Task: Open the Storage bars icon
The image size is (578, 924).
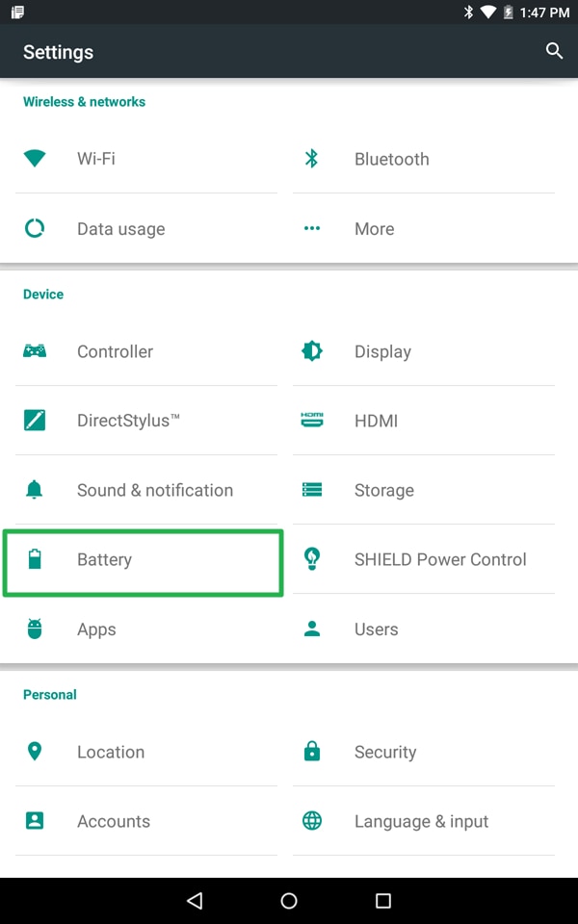Action: pos(312,490)
